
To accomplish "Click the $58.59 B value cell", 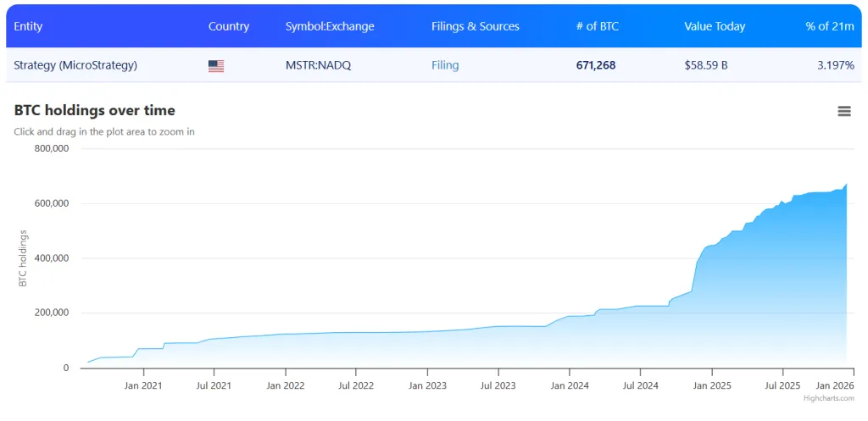I will [706, 65].
